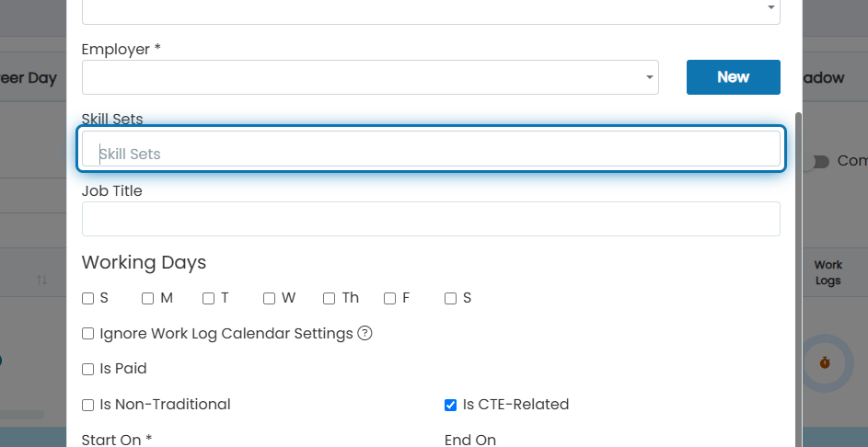Open the Employer dropdown
This screenshot has width=868, height=447.
click(x=370, y=77)
